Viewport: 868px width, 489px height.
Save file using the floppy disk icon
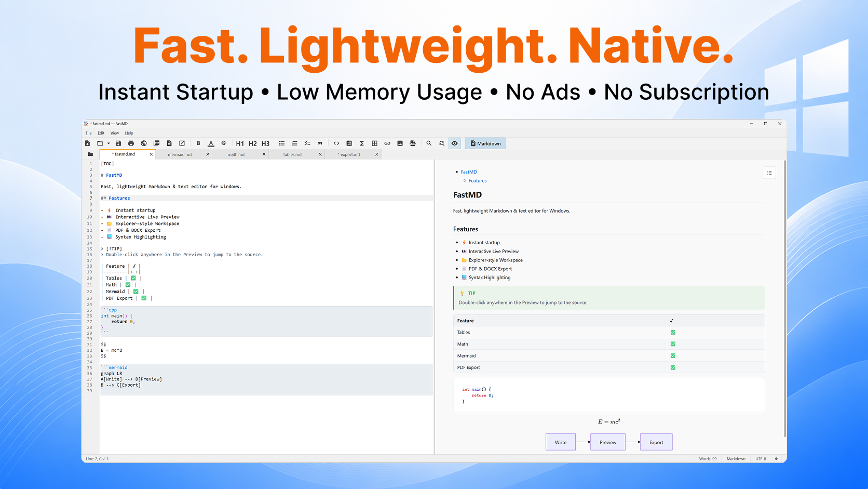click(x=118, y=143)
